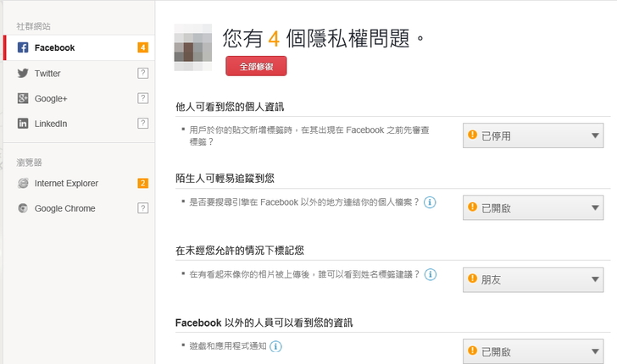Click the Facebook issue count badge 4
617x364 pixels.
coord(143,47)
